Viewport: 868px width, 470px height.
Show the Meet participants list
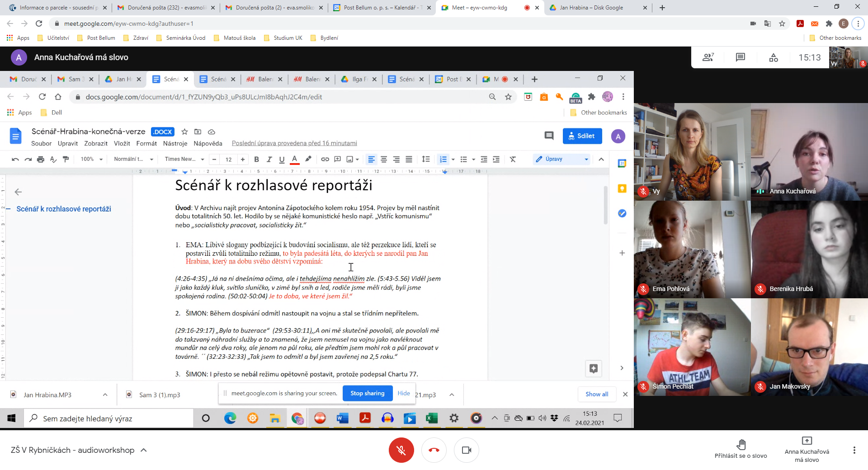coord(708,57)
